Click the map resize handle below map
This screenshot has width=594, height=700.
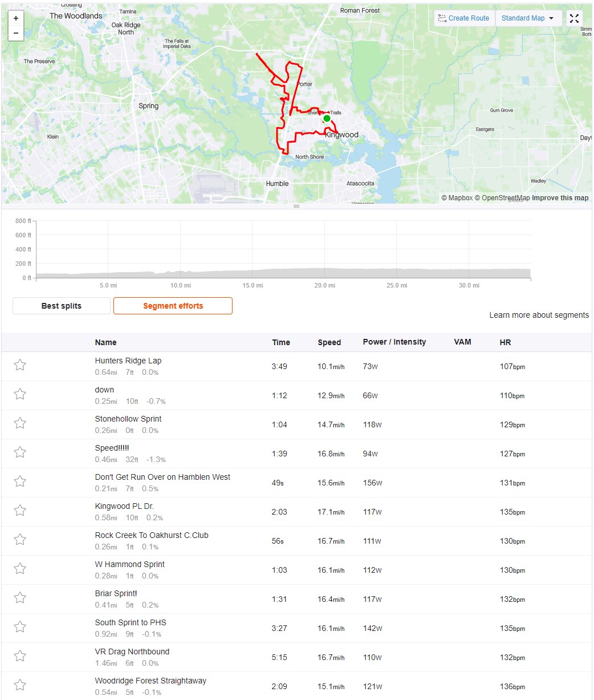296,206
